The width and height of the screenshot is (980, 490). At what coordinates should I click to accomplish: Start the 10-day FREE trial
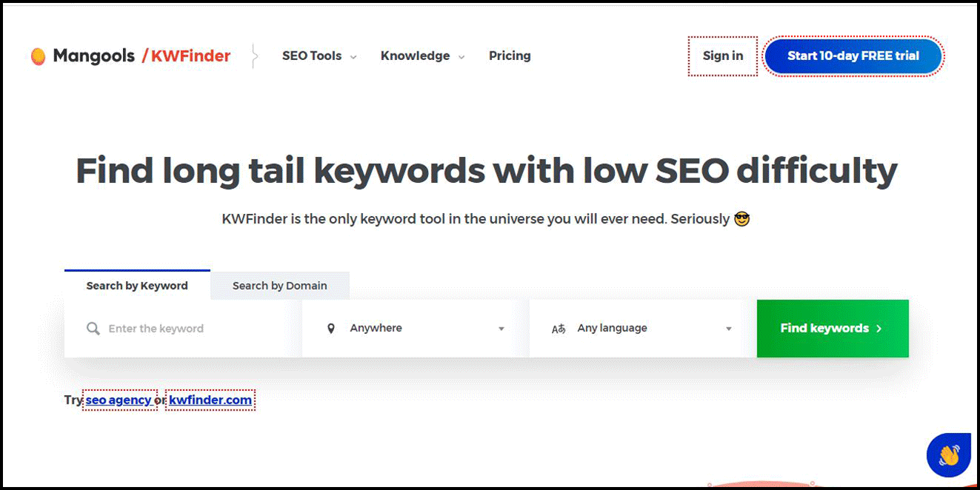(853, 56)
